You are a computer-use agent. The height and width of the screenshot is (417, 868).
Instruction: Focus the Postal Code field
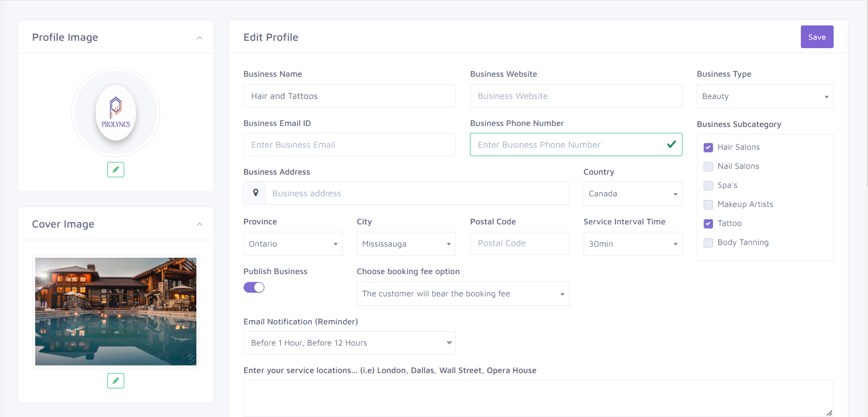(519, 243)
